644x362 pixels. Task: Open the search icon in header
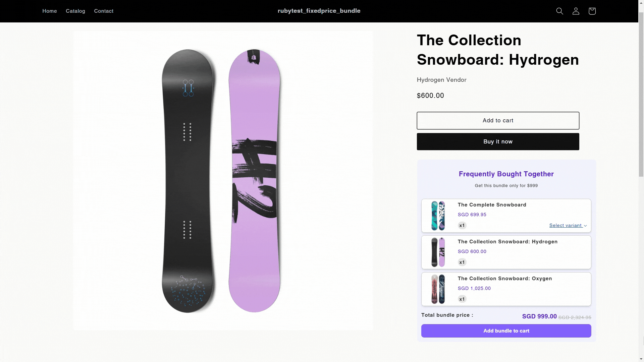point(559,11)
